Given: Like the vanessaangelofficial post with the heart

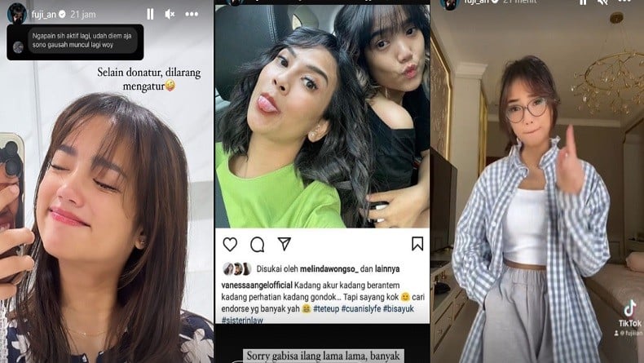Looking at the screenshot, I should [x=230, y=244].
